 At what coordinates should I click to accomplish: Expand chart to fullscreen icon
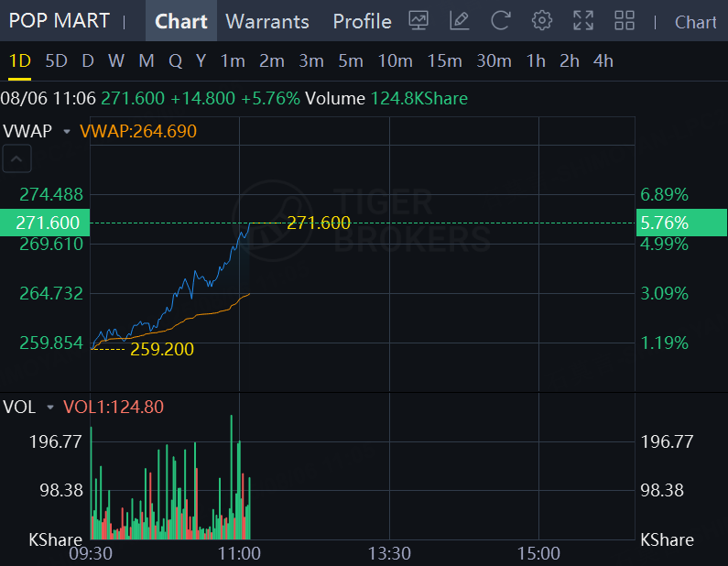coord(583,21)
